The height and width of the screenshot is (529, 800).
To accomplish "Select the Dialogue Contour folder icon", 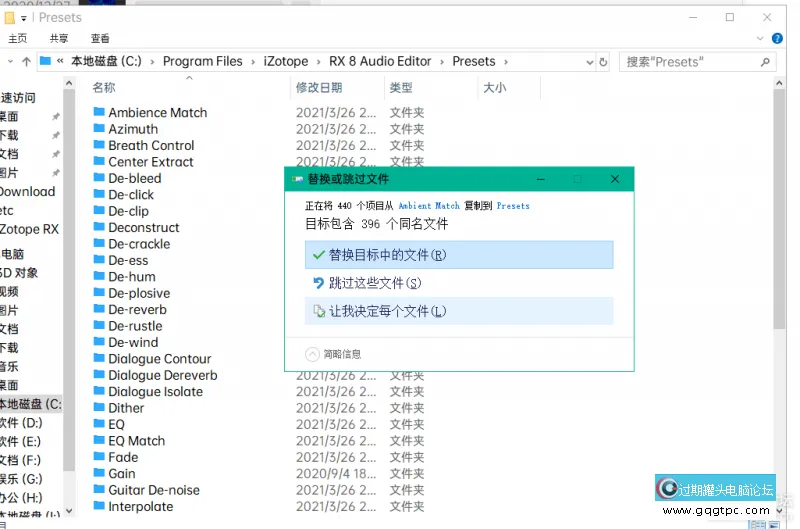I will 99,358.
